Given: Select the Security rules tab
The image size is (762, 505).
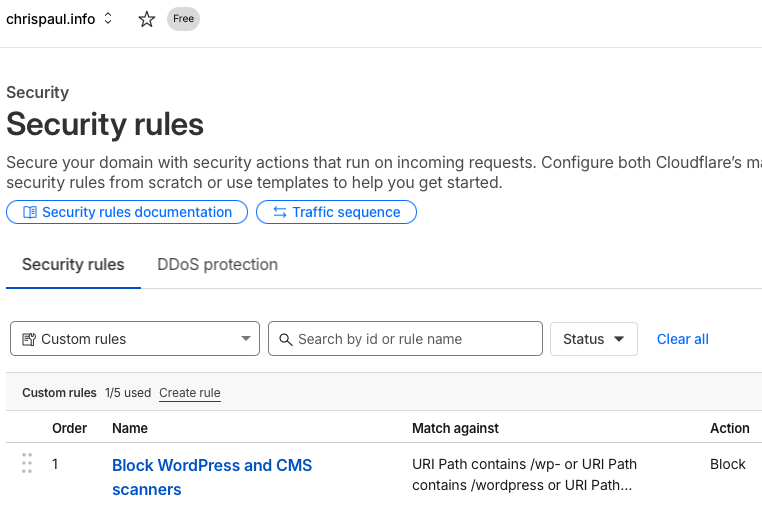Looking at the screenshot, I should pyautogui.click(x=73, y=265).
